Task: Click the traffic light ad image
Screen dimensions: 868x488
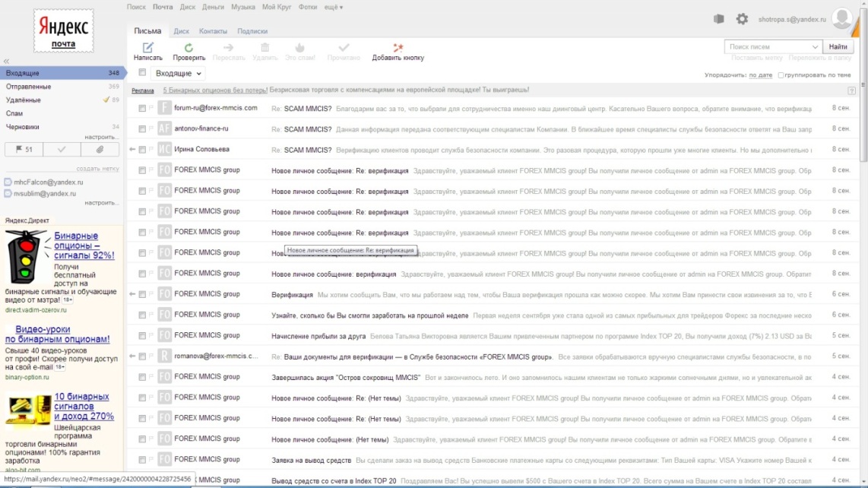Action: coord(26,256)
